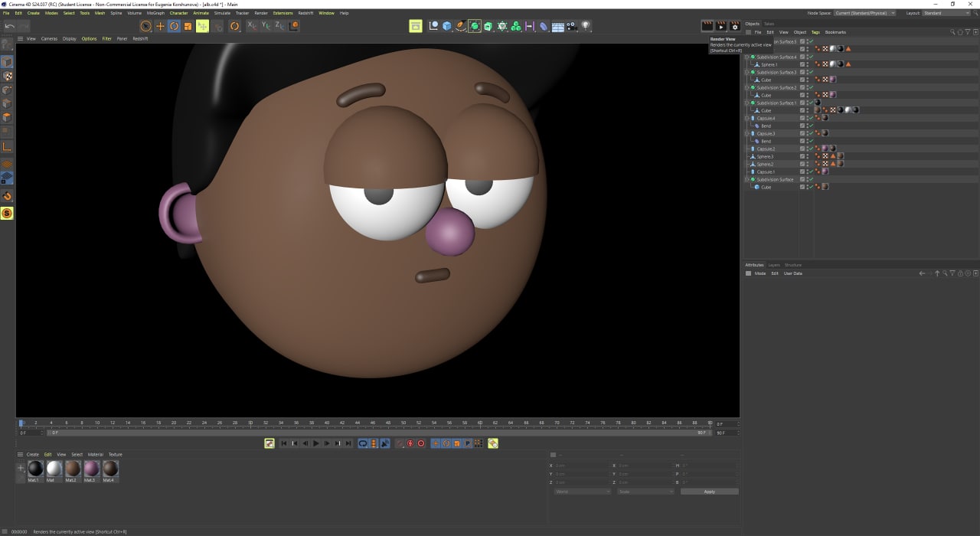Add an Extrude generator object
The width and height of the screenshot is (980, 536).
point(488,26)
